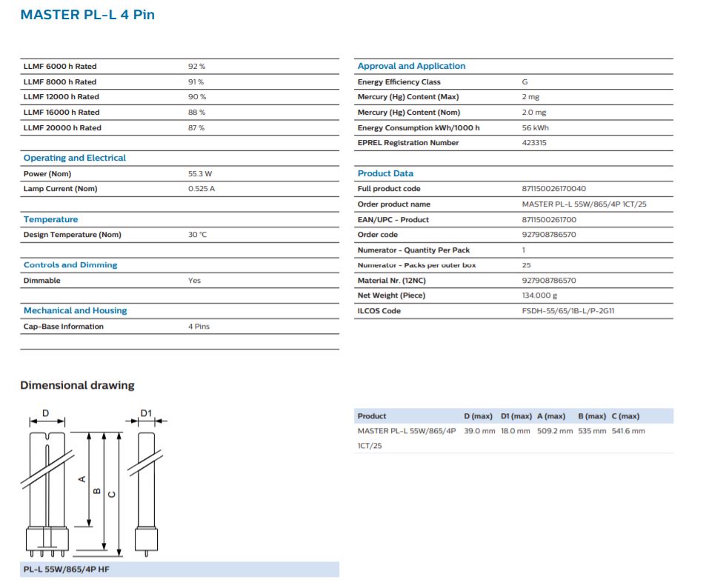Select the 'ILCOS Code' label
Screen dimensions: 709x588
click(379, 311)
